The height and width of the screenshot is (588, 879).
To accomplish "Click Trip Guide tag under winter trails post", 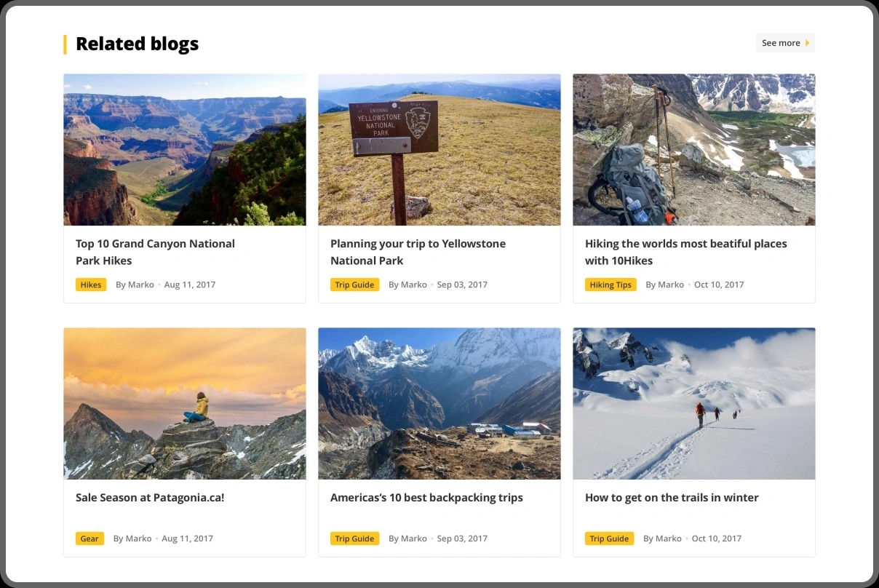I will pos(609,539).
